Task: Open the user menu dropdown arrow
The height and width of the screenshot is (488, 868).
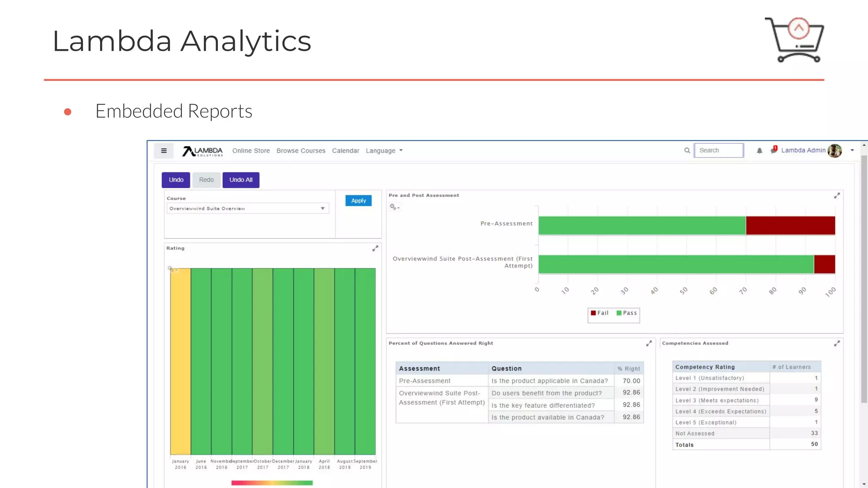Action: tap(852, 150)
